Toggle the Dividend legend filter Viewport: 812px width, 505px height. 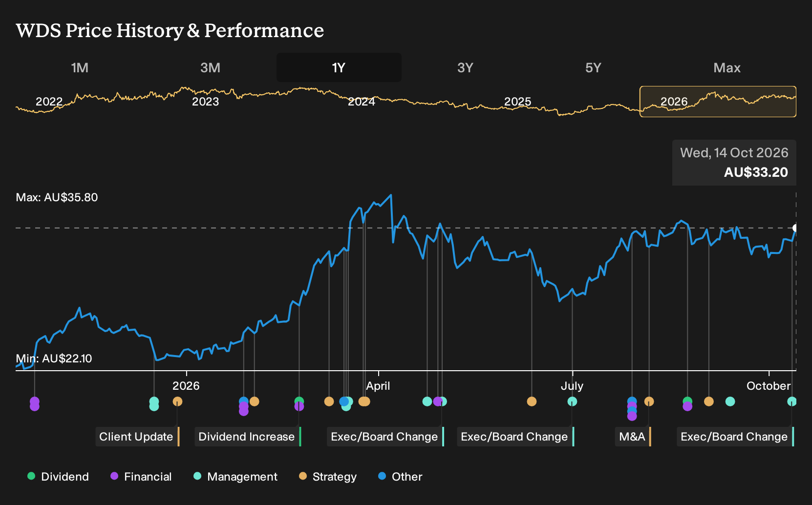[x=58, y=477]
